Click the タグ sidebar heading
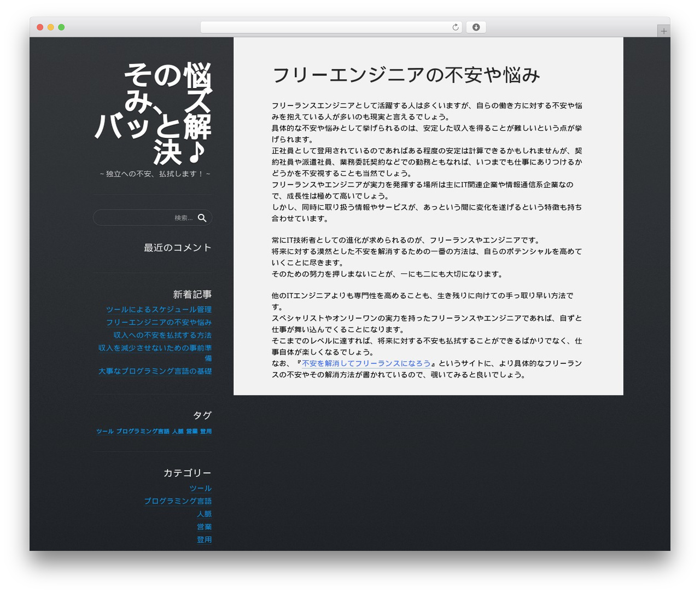Viewport: 700px width, 593px height. point(202,415)
